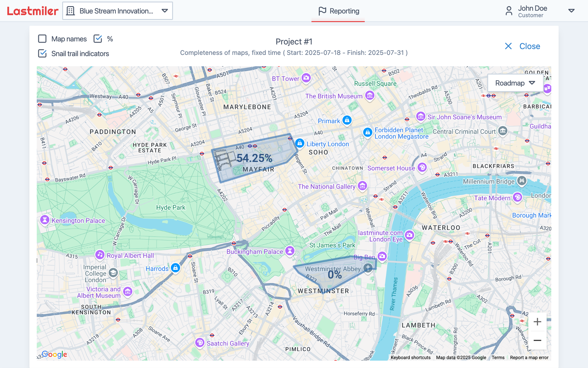Click the Primark shopping marker
This screenshot has height=368, width=588.
[347, 120]
